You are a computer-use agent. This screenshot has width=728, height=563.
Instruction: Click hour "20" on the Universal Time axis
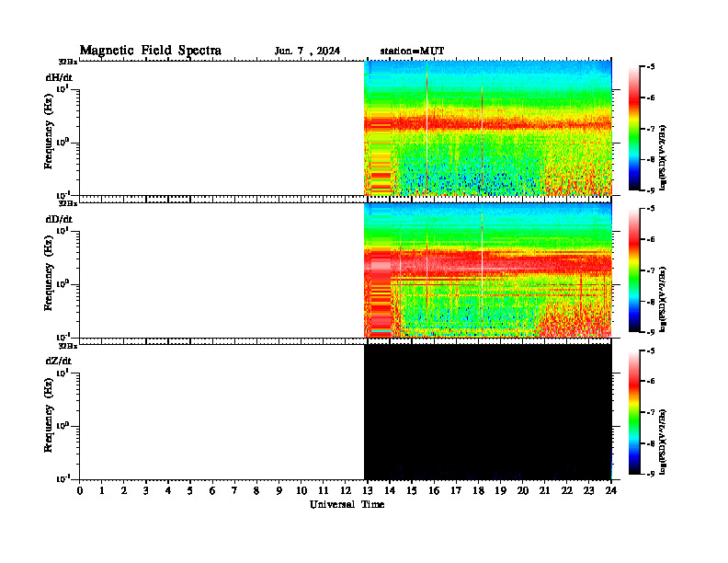click(x=523, y=491)
